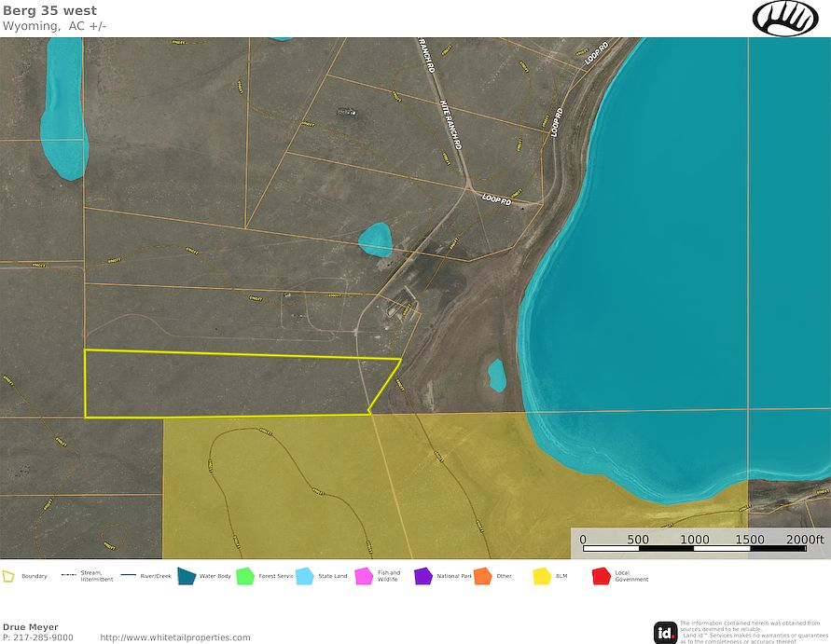This screenshot has width=831, height=644.
Task: Click the National Park legend symbol
Action: (424, 575)
